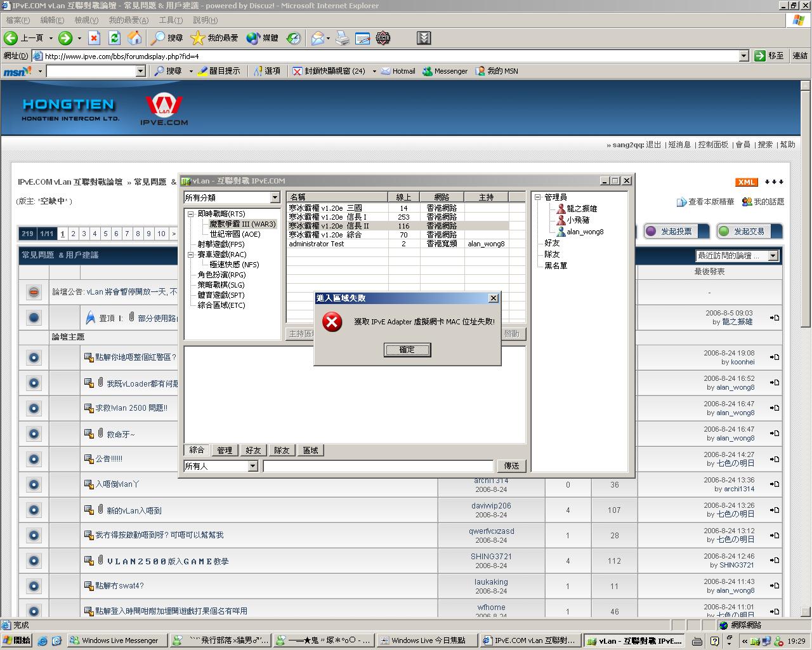Open the MSN toolbar search box dropdown
Image resolution: width=812 pixels, height=650 pixels.
pos(141,71)
